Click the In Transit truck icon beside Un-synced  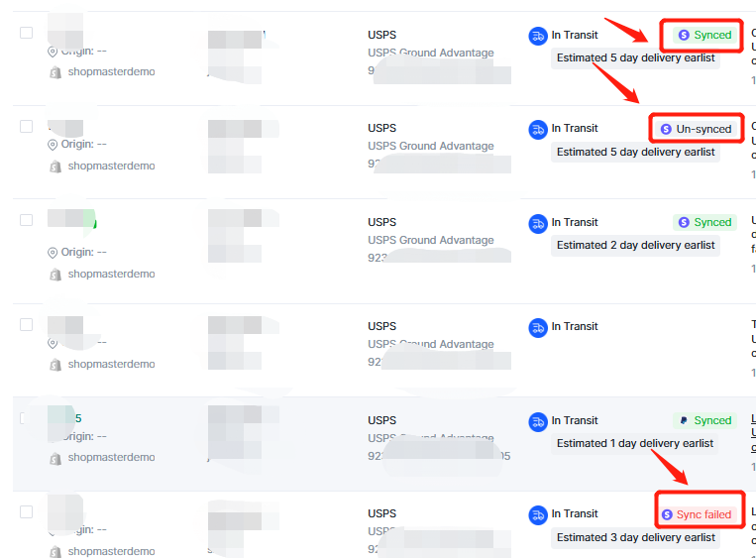pyautogui.click(x=538, y=129)
